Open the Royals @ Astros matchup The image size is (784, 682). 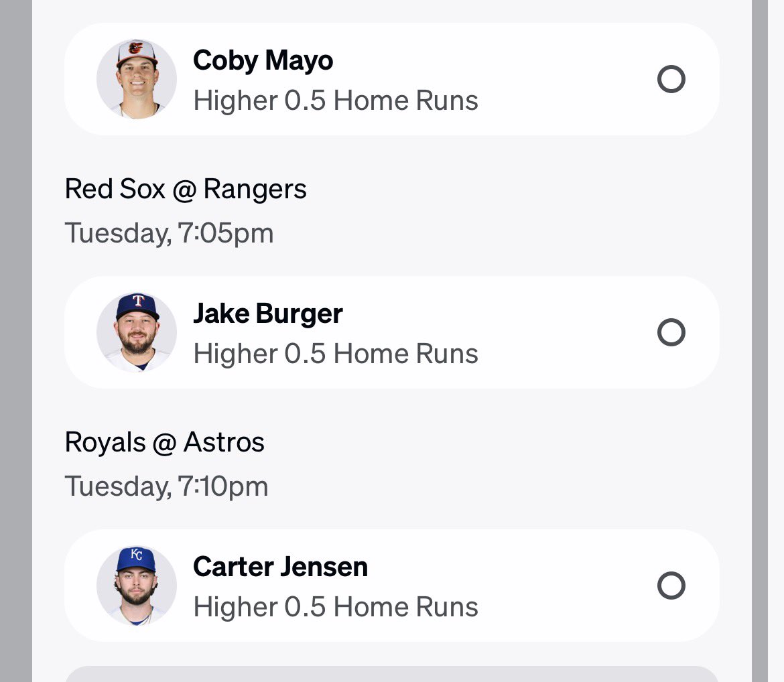pos(164,443)
